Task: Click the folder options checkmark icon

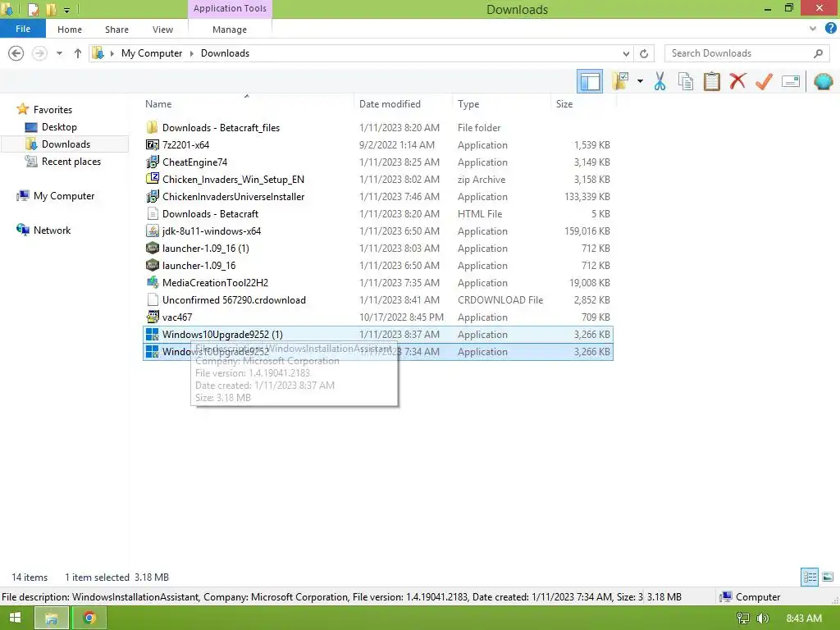Action: pyautogui.click(x=620, y=81)
